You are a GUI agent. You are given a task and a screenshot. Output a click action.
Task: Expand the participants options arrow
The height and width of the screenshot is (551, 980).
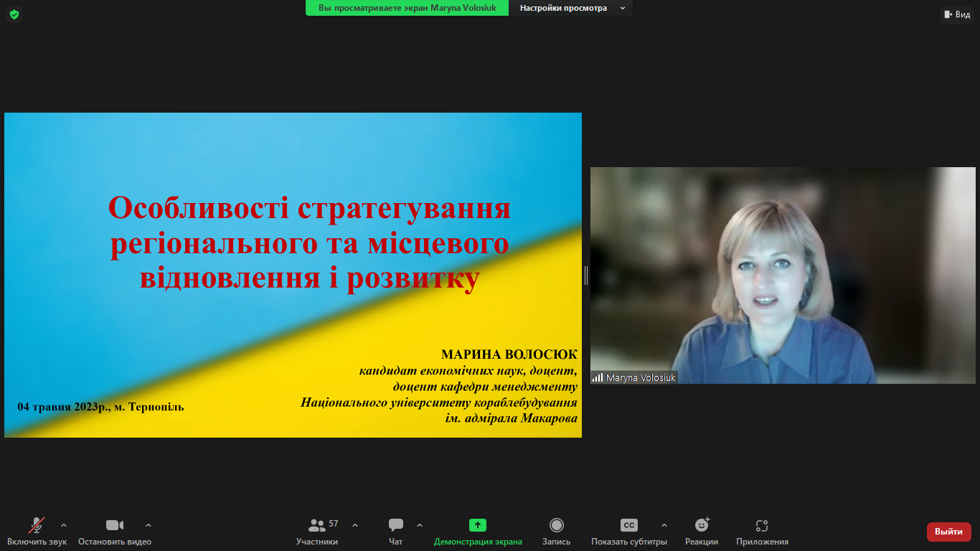[x=355, y=525]
